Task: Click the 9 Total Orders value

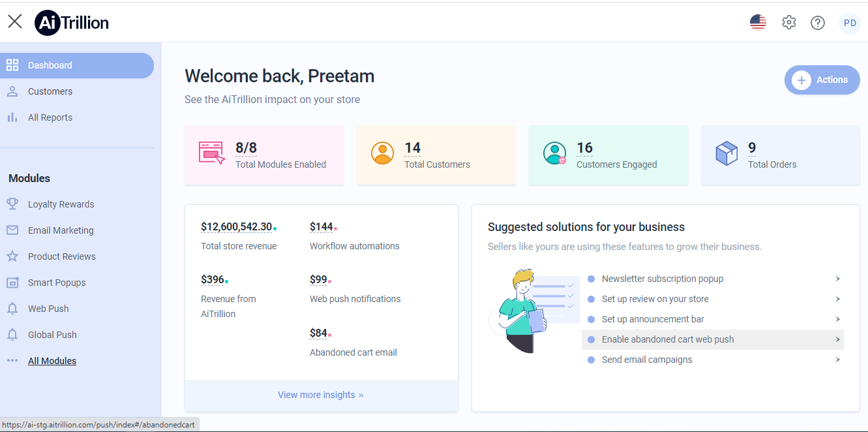Action: 752,148
